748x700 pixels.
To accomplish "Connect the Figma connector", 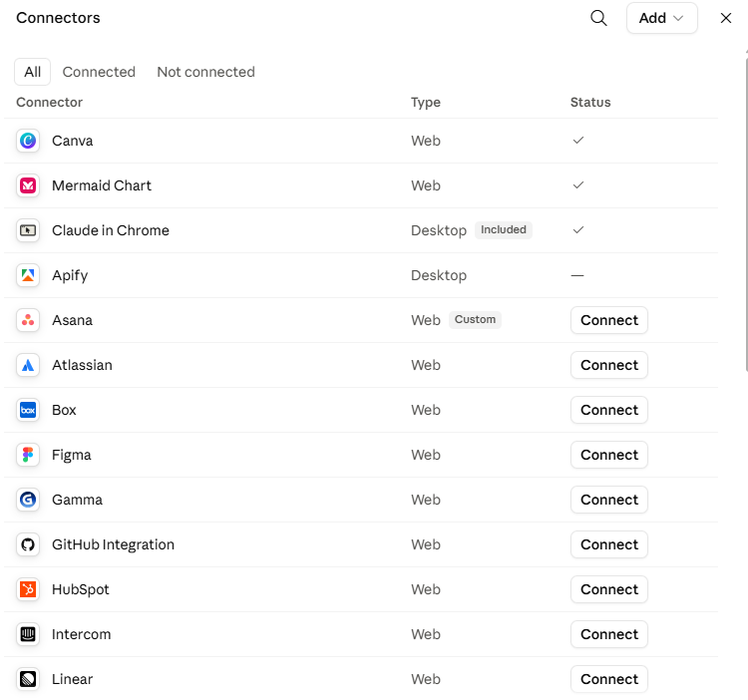I will 609,455.
